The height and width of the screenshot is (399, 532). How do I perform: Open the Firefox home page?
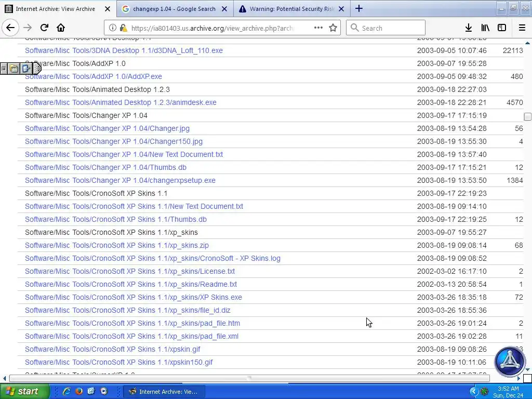(x=61, y=28)
